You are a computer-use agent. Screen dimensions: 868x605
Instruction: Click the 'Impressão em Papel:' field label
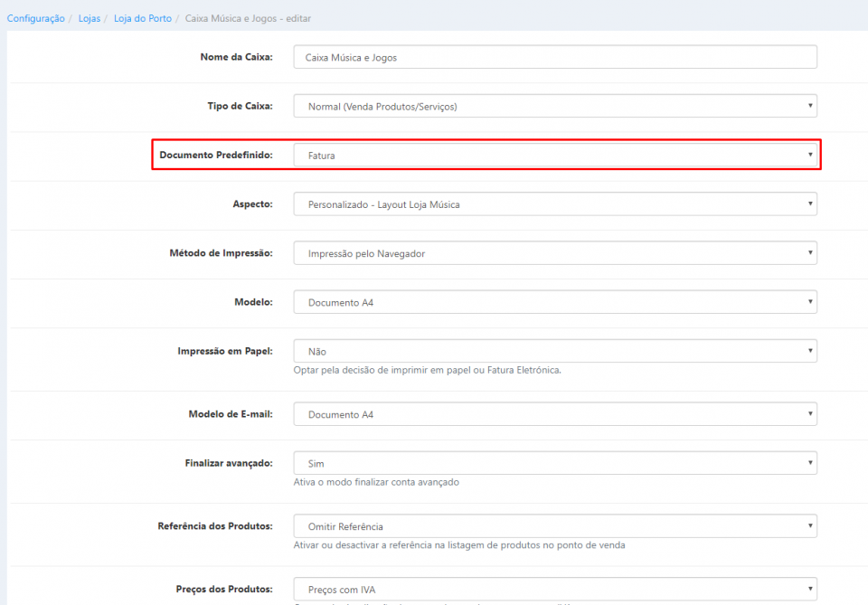click(x=225, y=351)
